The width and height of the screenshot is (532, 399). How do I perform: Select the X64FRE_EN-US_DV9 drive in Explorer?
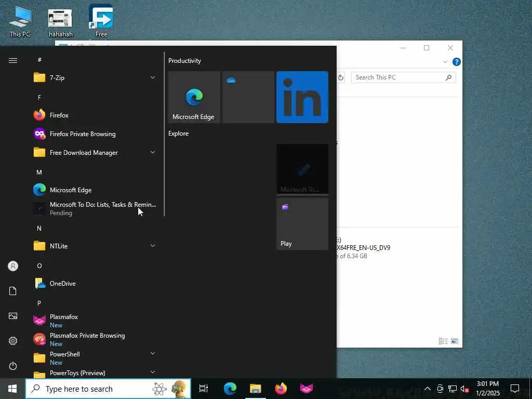pyautogui.click(x=363, y=248)
